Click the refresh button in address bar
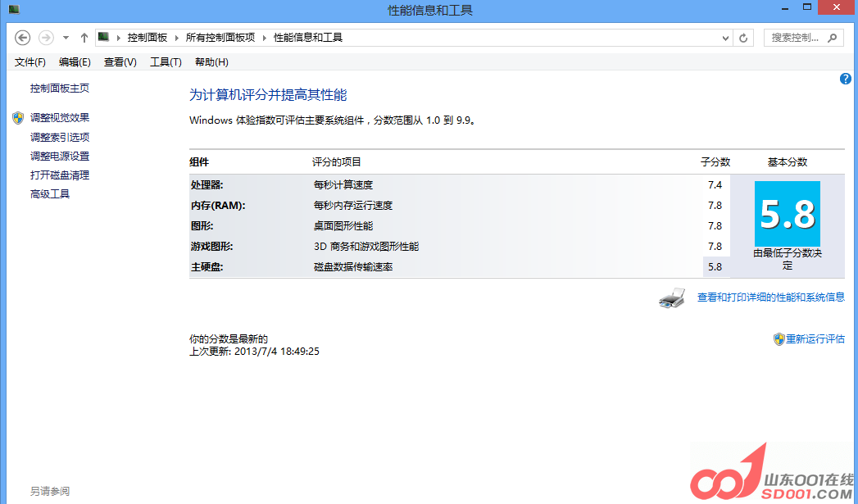The height and width of the screenshot is (504, 858). [744, 38]
